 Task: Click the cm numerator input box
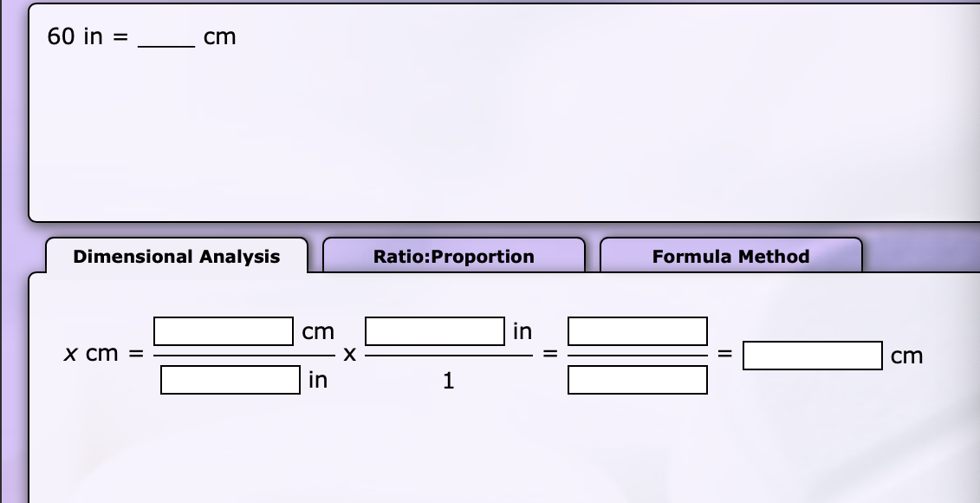click(x=223, y=330)
